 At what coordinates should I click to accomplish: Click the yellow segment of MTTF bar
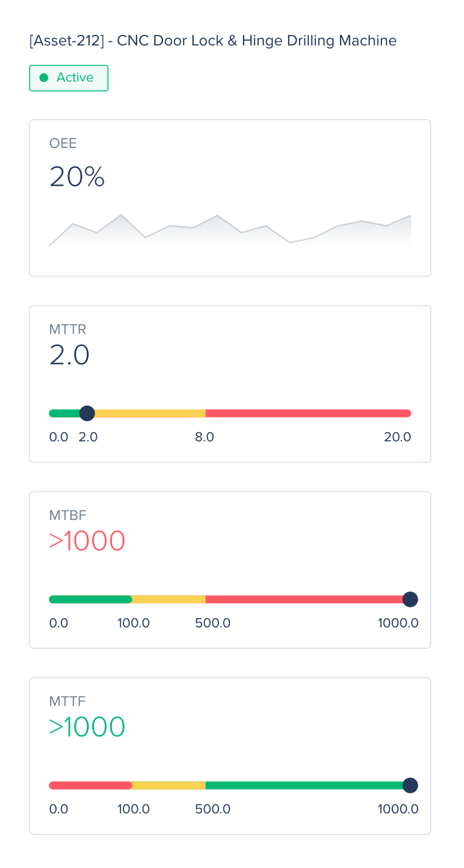[x=169, y=785]
